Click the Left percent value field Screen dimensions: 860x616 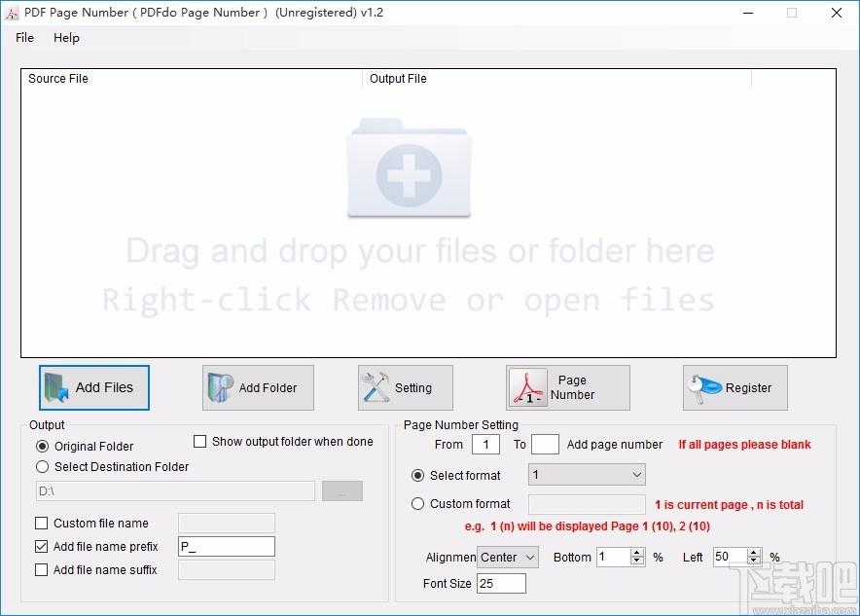(731, 557)
